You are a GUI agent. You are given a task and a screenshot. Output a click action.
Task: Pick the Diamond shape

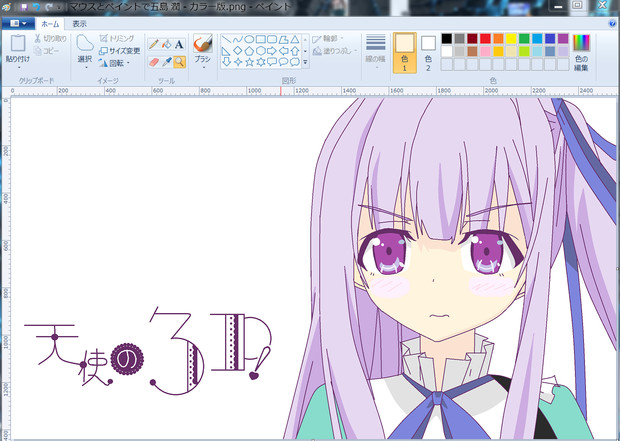pos(238,51)
